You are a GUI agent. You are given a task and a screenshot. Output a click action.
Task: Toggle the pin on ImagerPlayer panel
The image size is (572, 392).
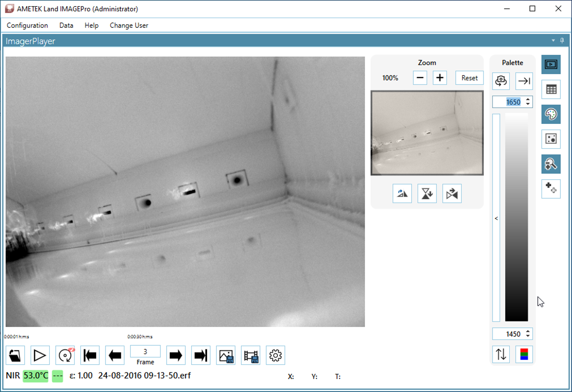click(x=562, y=41)
